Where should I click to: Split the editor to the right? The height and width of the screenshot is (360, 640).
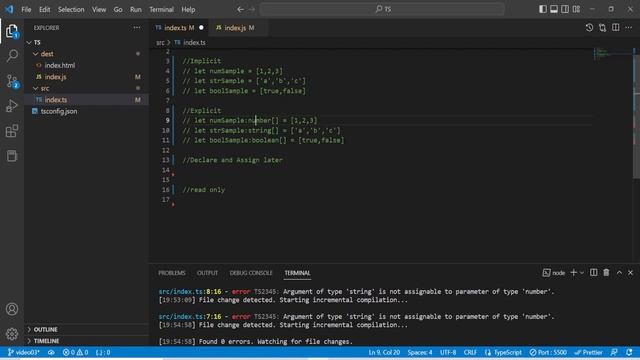point(616,28)
